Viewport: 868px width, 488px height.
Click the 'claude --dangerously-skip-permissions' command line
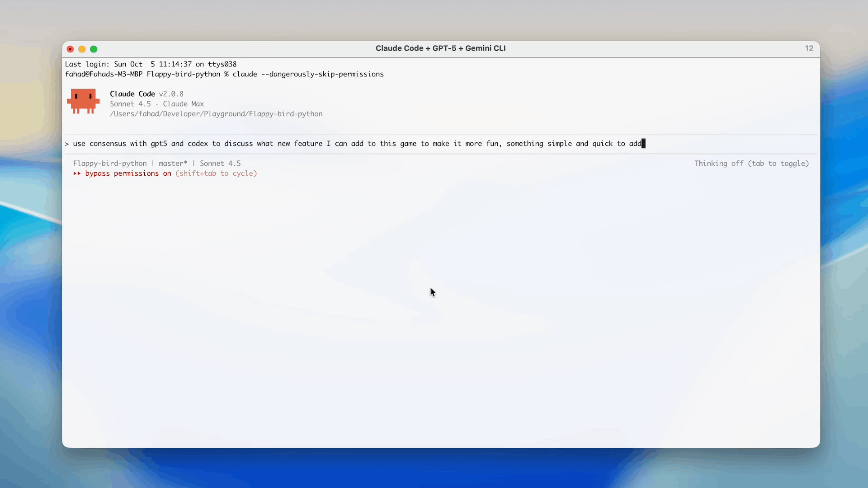tap(308, 74)
